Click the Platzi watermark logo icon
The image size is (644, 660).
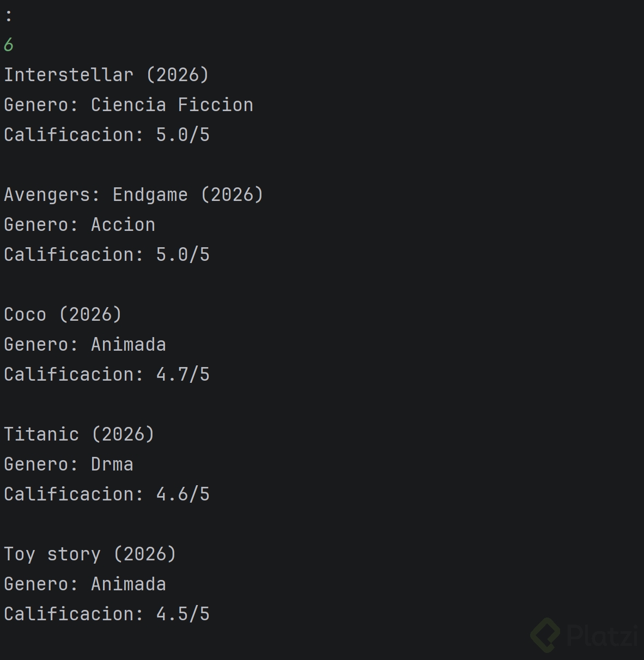point(545,635)
